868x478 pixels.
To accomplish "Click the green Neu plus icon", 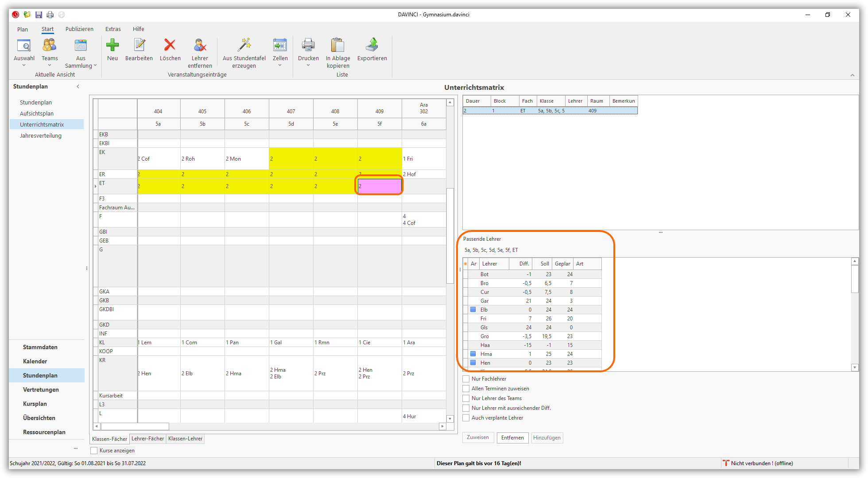I will coord(112,45).
